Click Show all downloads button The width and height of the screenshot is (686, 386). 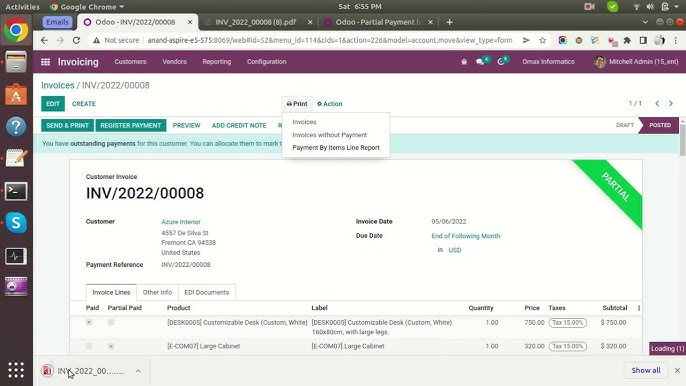[646, 370]
